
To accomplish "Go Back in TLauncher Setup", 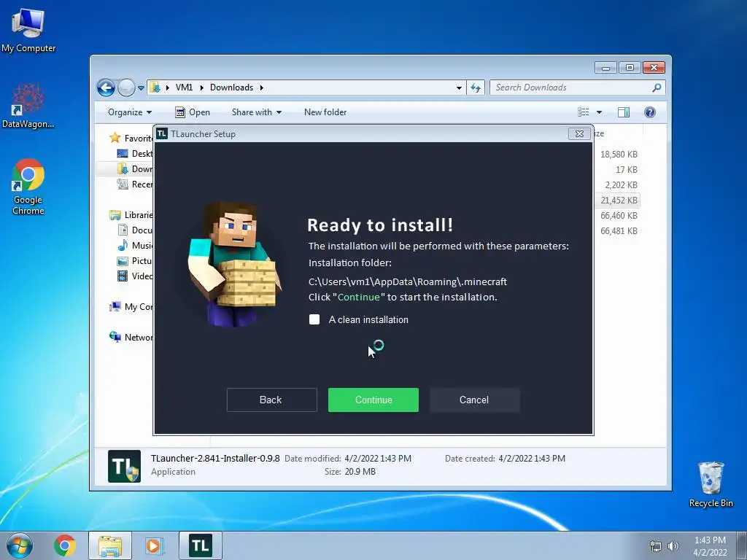I will point(271,400).
